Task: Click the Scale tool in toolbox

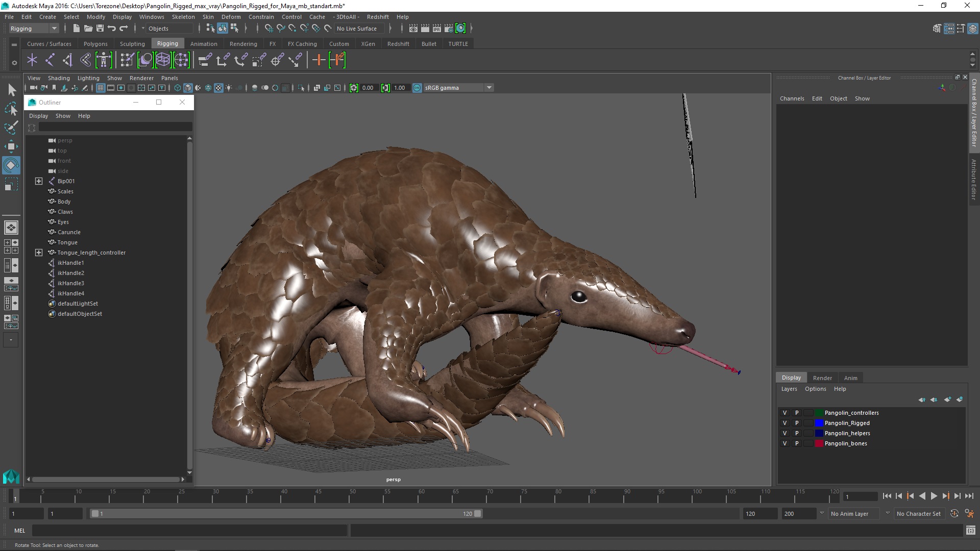Action: pos(11,184)
